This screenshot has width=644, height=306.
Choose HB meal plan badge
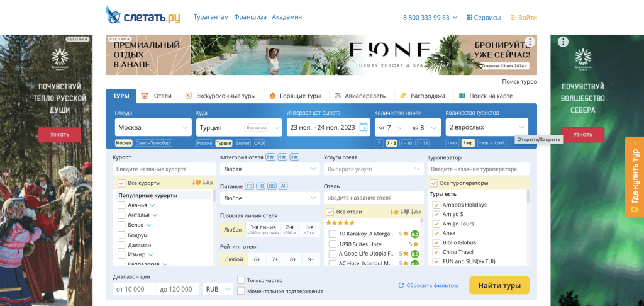pos(260,186)
